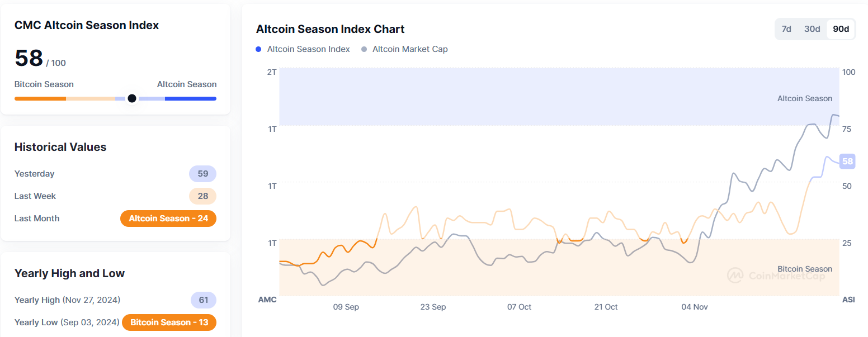Click the black knob on the season gauge
Screen dimensions: 868x337
[132, 98]
